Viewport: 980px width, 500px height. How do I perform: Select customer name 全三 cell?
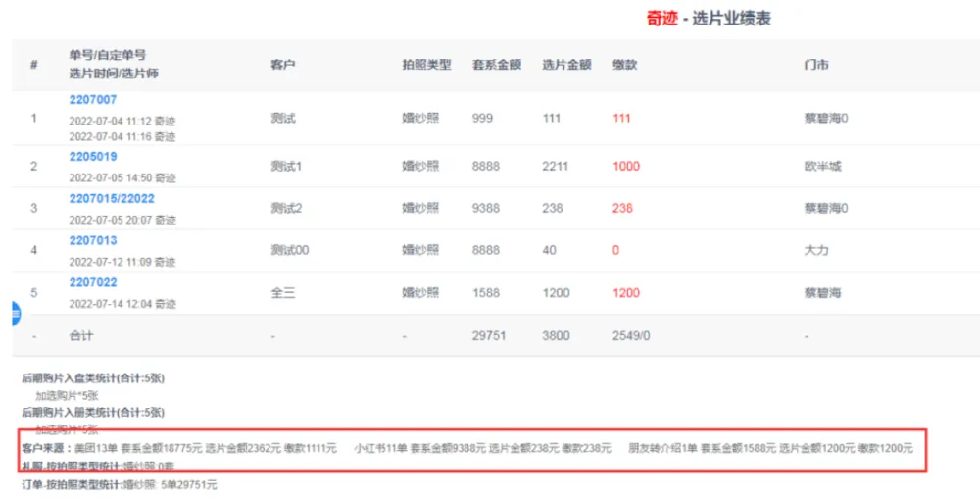click(282, 293)
